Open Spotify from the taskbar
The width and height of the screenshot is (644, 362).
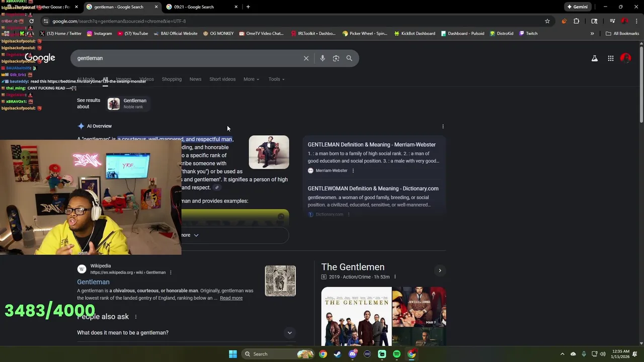(397, 354)
